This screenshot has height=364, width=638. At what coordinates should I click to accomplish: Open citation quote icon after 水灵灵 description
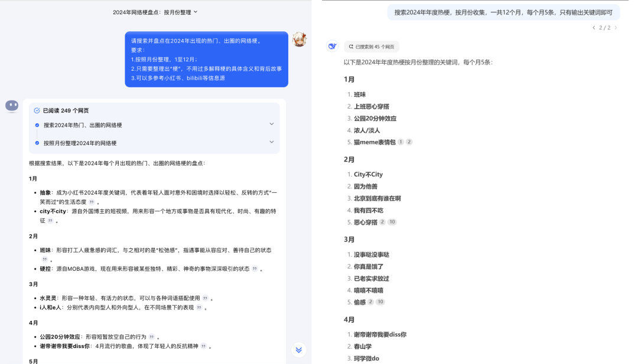[x=206, y=298]
